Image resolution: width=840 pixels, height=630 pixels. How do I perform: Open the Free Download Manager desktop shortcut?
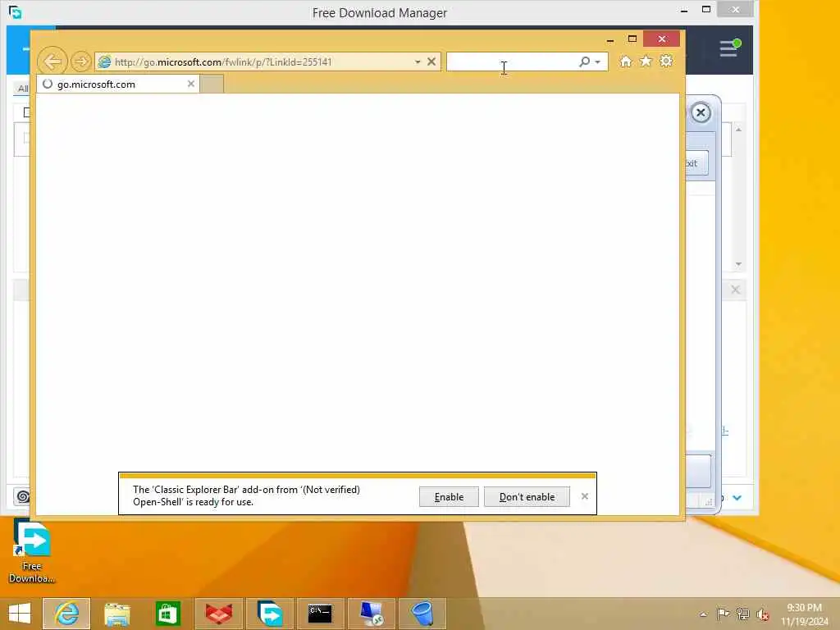tap(32, 552)
